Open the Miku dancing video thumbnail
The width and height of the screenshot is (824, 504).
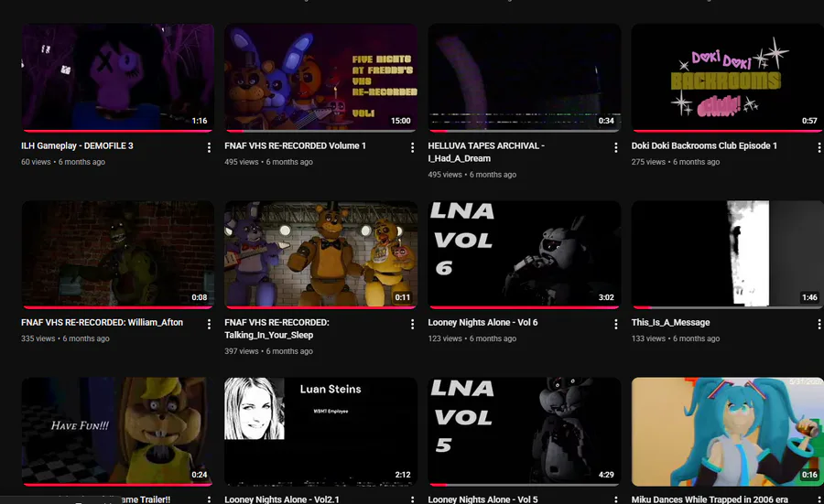click(728, 432)
